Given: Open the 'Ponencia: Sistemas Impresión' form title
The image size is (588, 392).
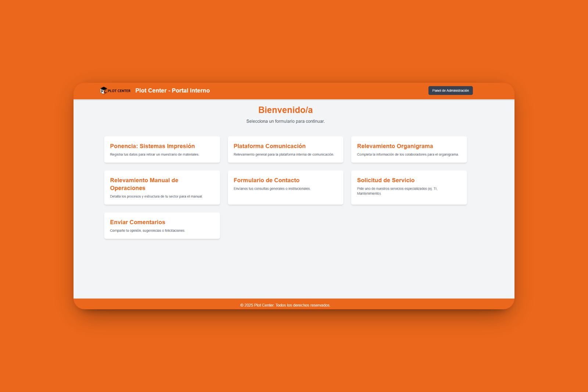Looking at the screenshot, I should tap(152, 146).
